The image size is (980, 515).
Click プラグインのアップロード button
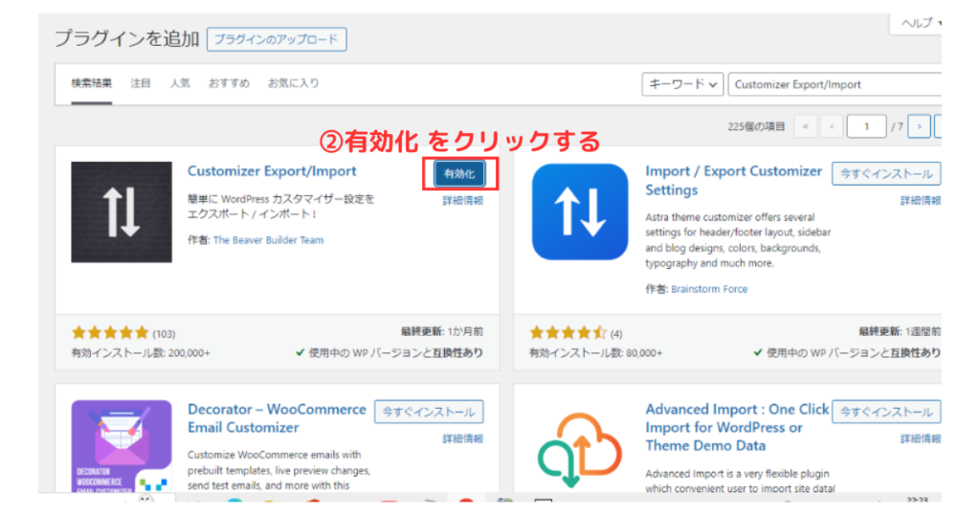tap(277, 39)
